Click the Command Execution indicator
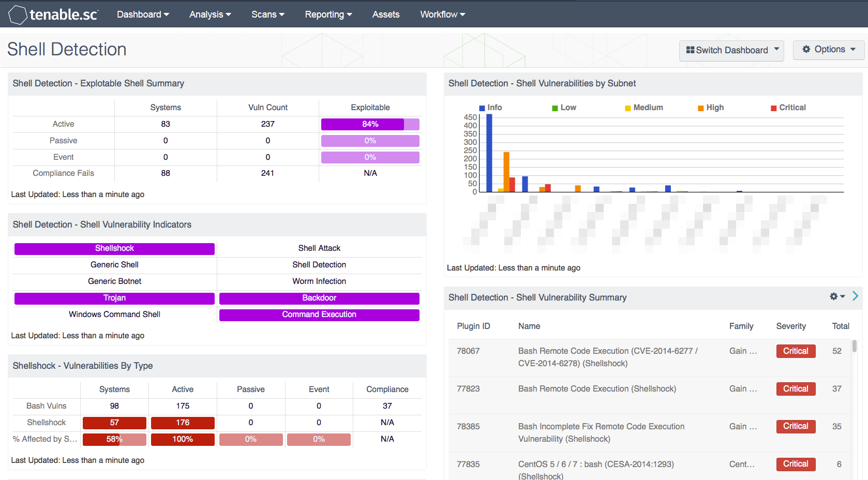This screenshot has width=868, height=480. pos(319,315)
